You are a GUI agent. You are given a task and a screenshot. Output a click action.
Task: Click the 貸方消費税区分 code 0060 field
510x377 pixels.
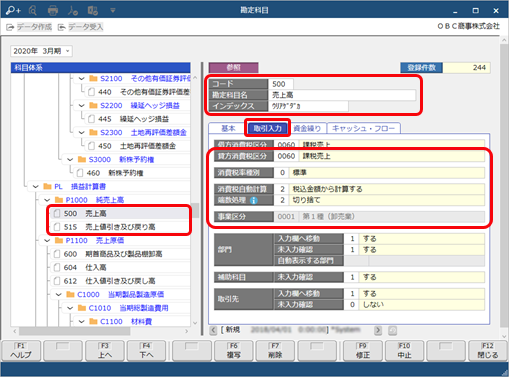coord(286,156)
